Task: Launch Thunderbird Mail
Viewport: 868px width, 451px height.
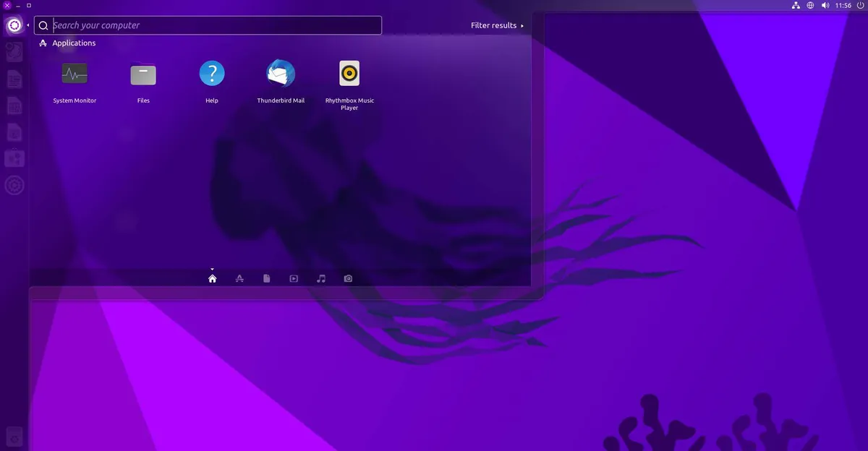Action: point(281,74)
